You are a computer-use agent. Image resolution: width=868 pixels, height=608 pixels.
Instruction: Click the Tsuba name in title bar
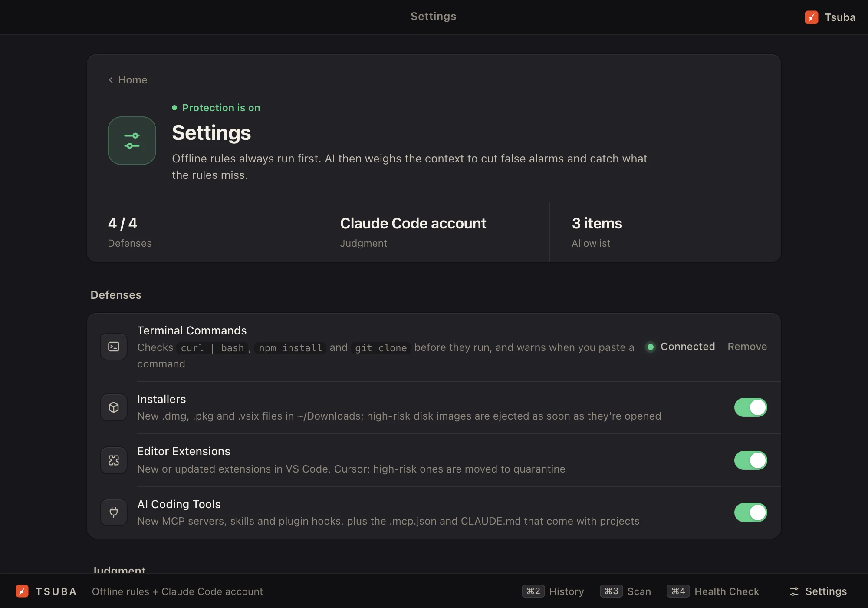pos(840,17)
